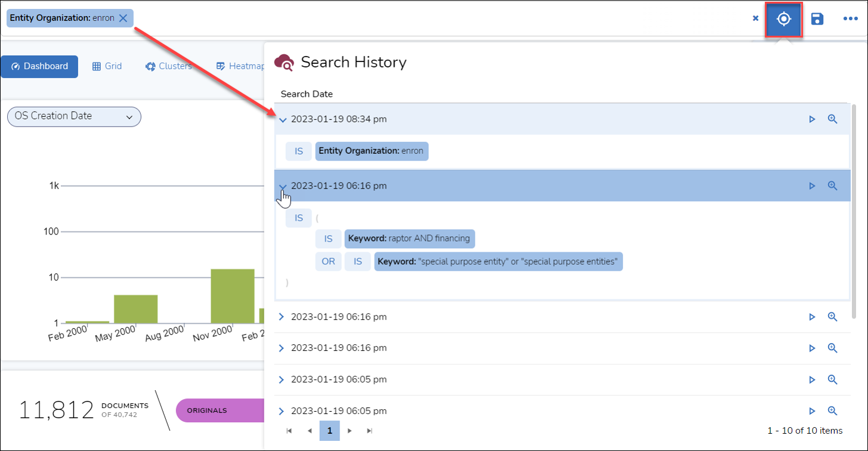Image resolution: width=868 pixels, height=451 pixels.
Task: Click the OR operator badge
Action: coord(328,261)
